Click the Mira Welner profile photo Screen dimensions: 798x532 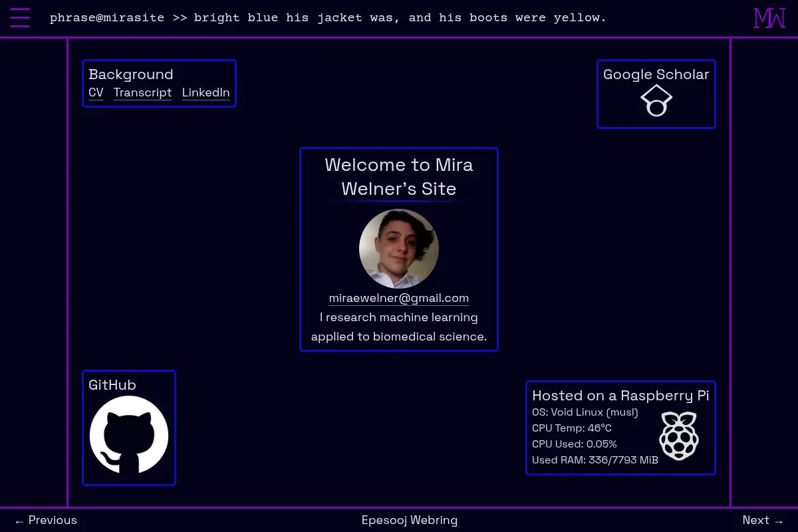(399, 249)
